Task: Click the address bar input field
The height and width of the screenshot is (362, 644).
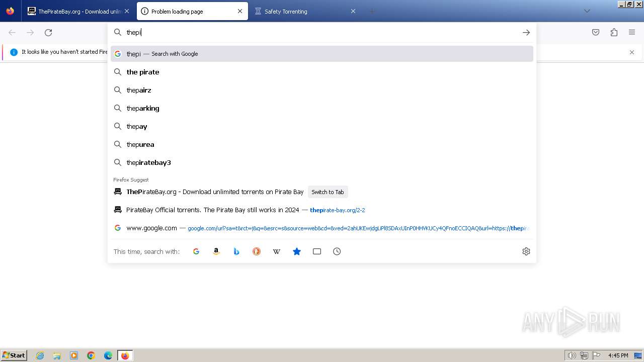Action: [322, 33]
